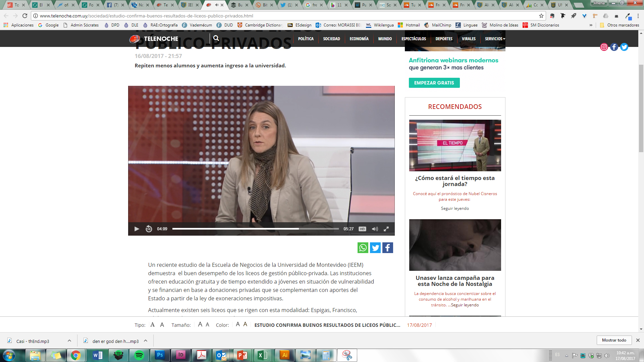644x362 pixels.
Task: Open '¿Cómo estará el tiempo esta jornada?' headline
Action: (x=455, y=181)
